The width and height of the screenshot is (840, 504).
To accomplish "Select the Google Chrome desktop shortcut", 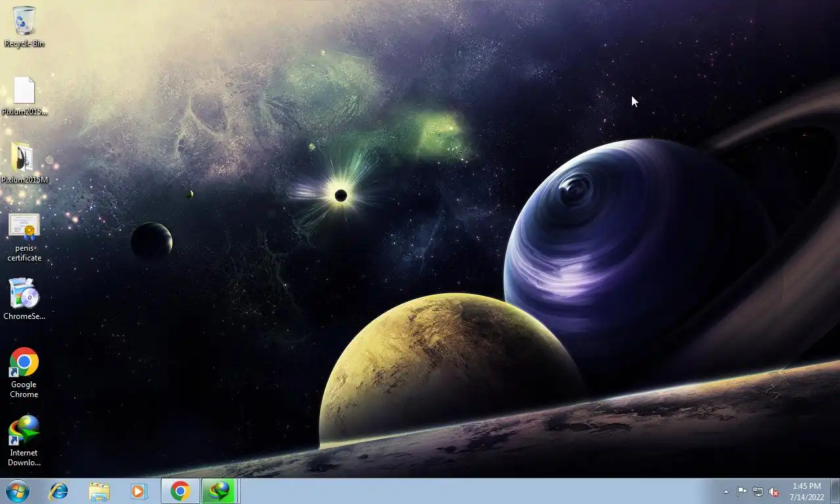I will point(24,373).
